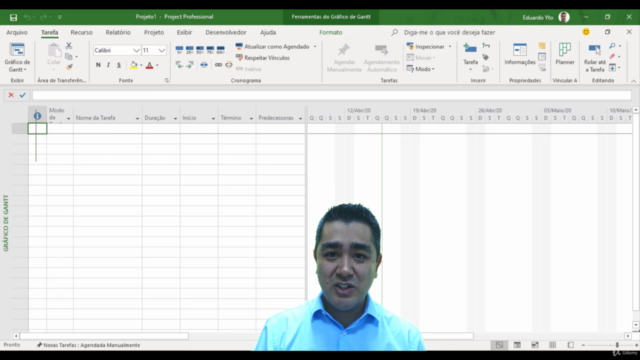Open the Início column filter arrow
Image resolution: width=640 pixels, height=360 pixels.
(213, 118)
